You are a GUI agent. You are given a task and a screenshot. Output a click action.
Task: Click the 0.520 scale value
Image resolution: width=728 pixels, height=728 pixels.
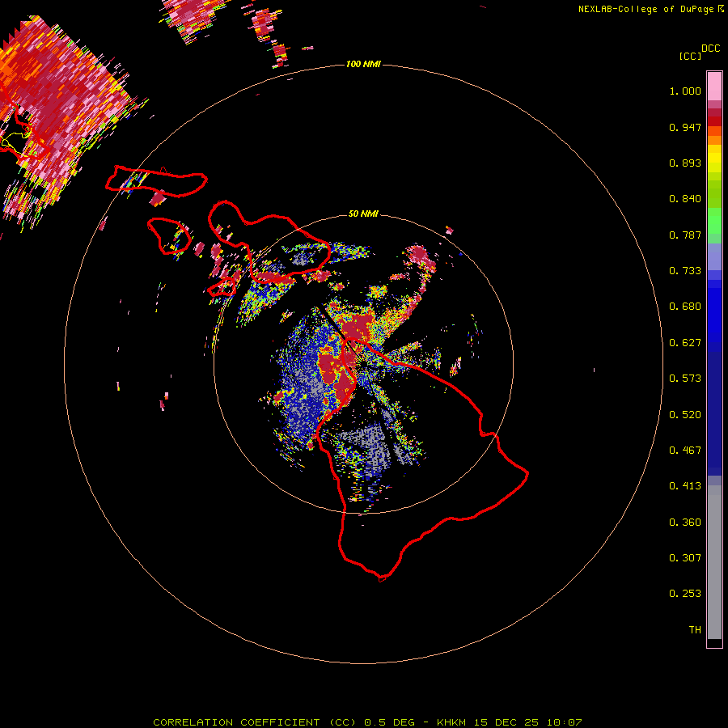(685, 415)
